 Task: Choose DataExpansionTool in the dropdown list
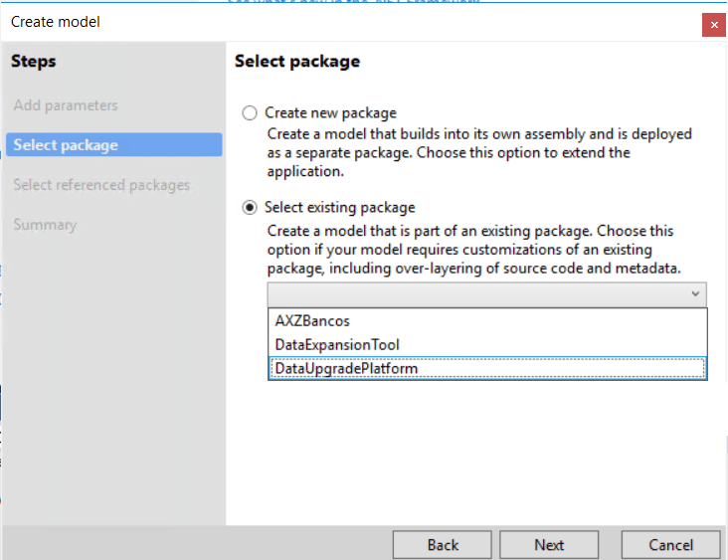337,345
